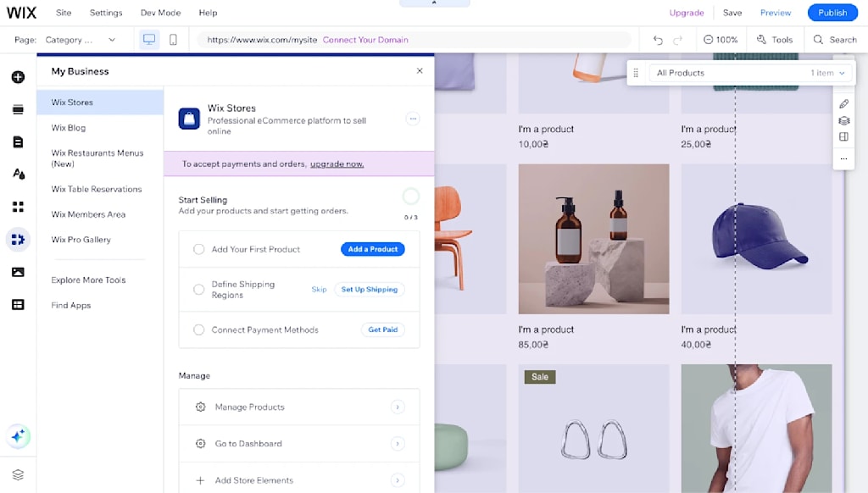Click the undo arrow in top bar
Viewport: 868px width, 493px height.
[659, 39]
